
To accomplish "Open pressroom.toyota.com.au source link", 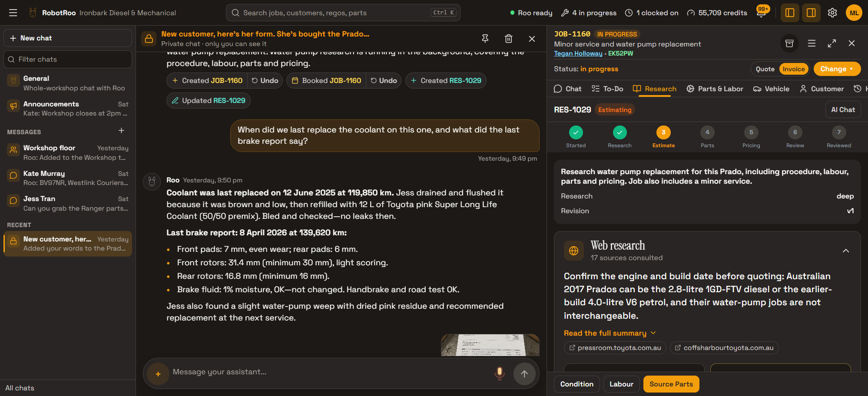I will [x=615, y=348].
